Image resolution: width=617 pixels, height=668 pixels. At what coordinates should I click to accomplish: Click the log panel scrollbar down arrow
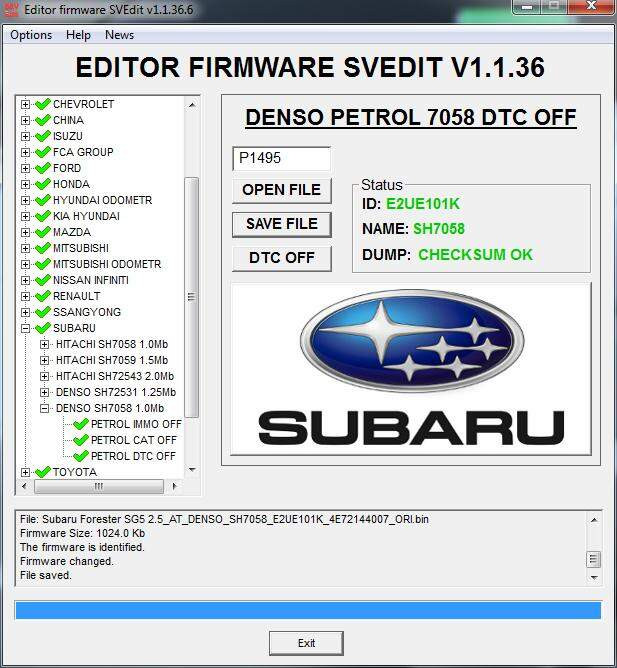[x=594, y=578]
